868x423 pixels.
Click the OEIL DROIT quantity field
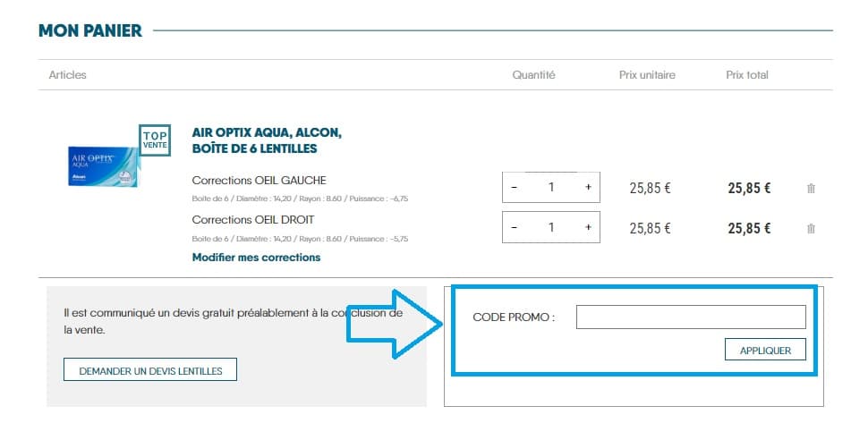click(x=551, y=228)
